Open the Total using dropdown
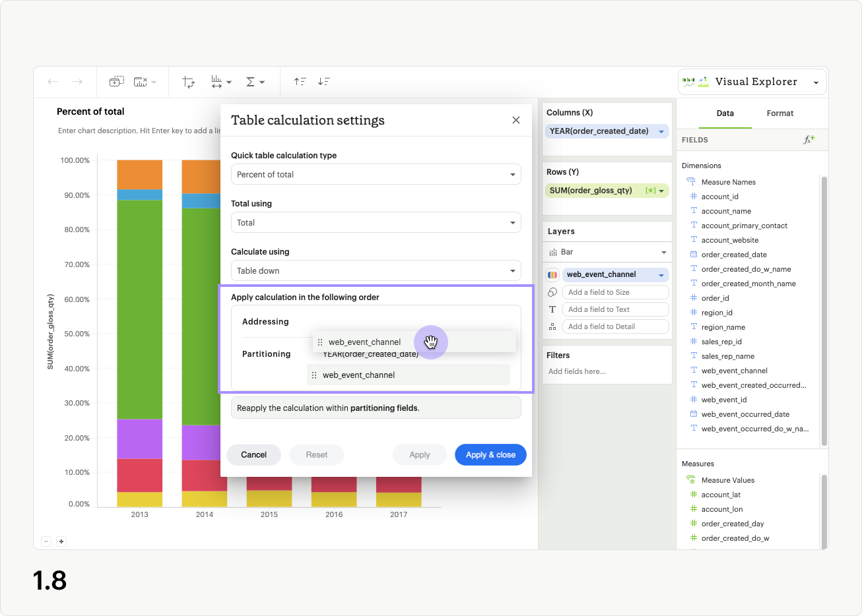Screen dimensions: 862x616 (376, 222)
